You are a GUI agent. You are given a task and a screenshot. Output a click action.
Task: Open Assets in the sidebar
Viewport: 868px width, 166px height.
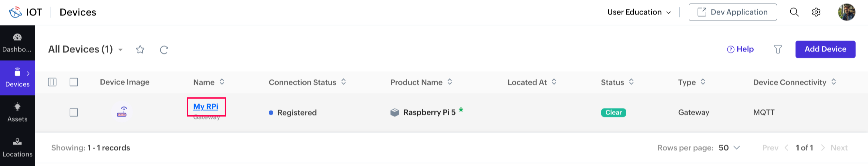[x=17, y=112]
